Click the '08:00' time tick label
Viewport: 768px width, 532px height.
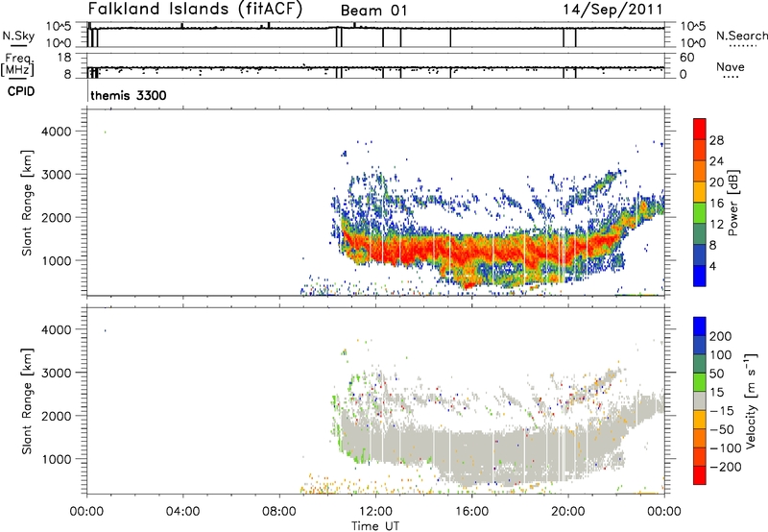(x=279, y=512)
